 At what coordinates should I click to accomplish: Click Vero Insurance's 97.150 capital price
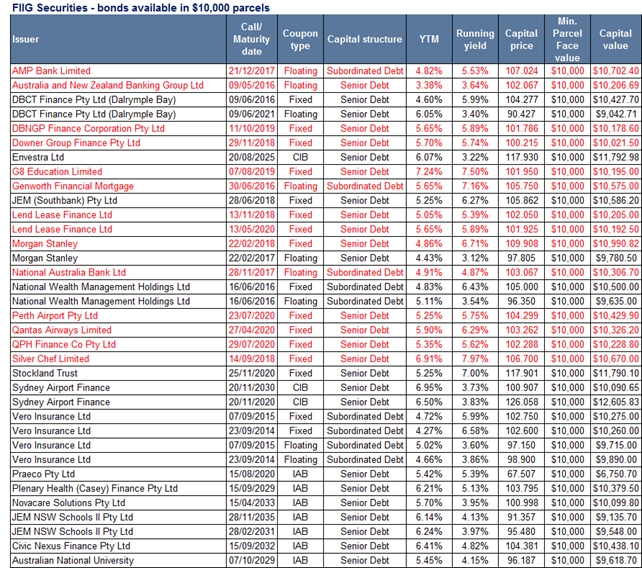click(521, 445)
